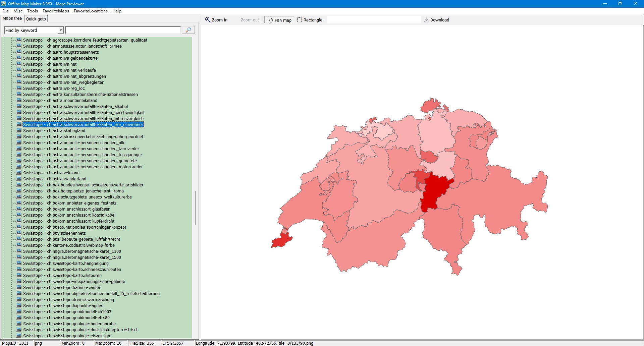Screen dimensions: 644x346
Task: Switch to the Maps tree tab
Action: (12, 19)
